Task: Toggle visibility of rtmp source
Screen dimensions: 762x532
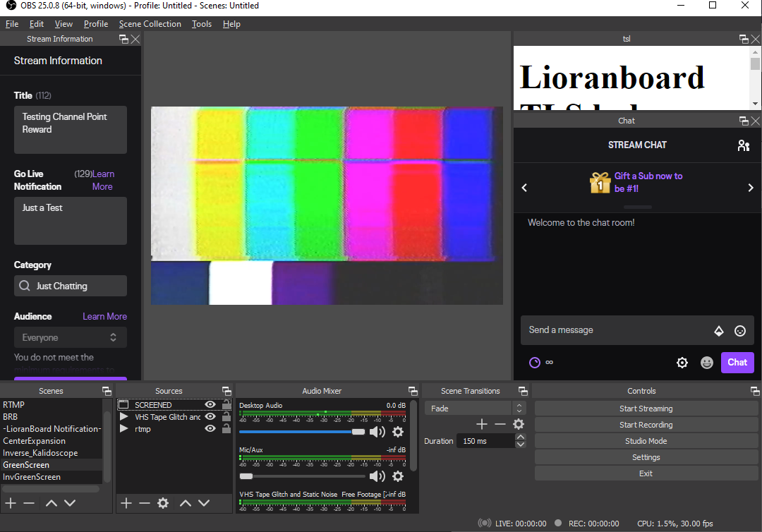Action: (x=210, y=428)
